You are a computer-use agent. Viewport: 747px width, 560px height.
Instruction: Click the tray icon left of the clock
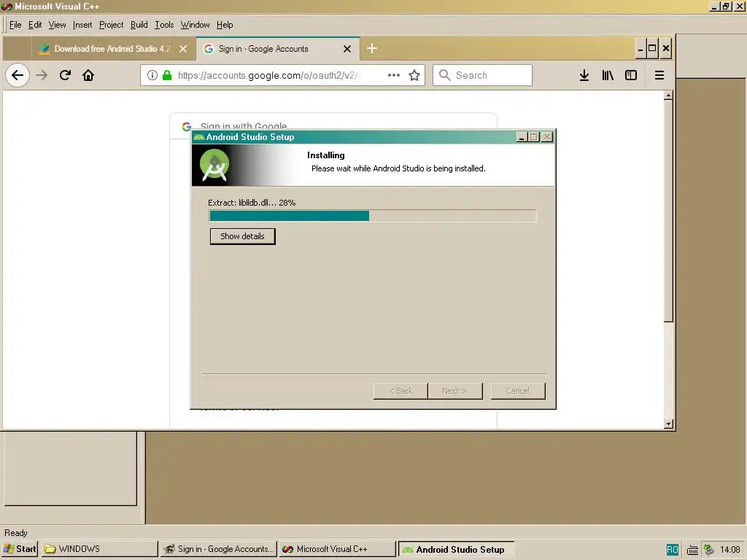[709, 550]
